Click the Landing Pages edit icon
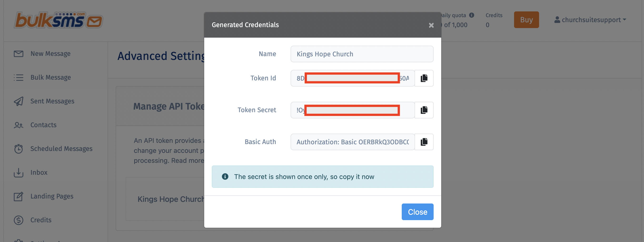The image size is (644, 242). point(19,196)
